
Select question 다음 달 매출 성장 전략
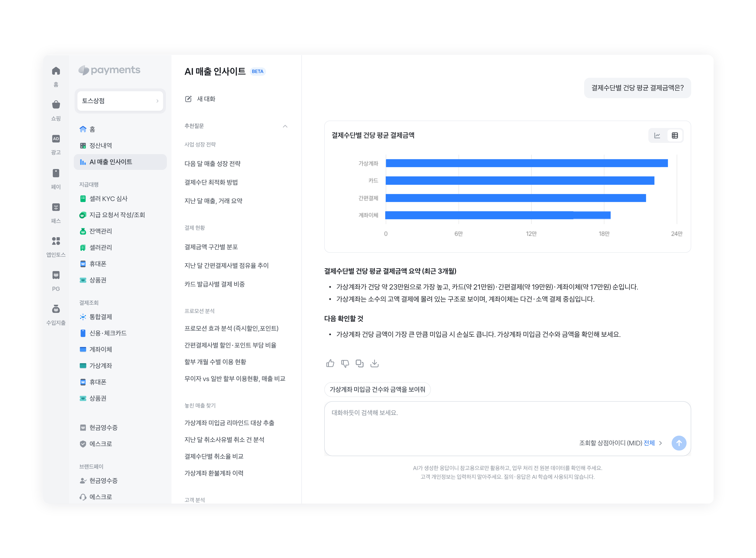click(212, 163)
